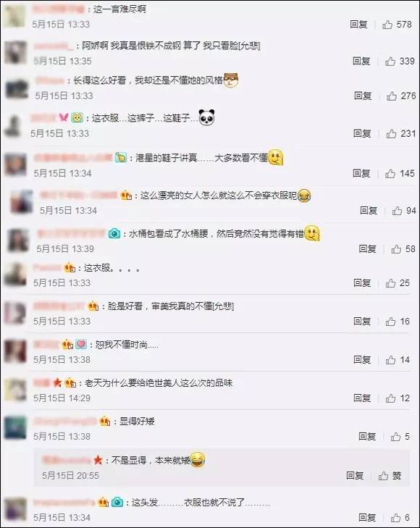Click 赞 on the nested reply comment
The width and height of the screenshot is (420, 528).
click(x=390, y=475)
